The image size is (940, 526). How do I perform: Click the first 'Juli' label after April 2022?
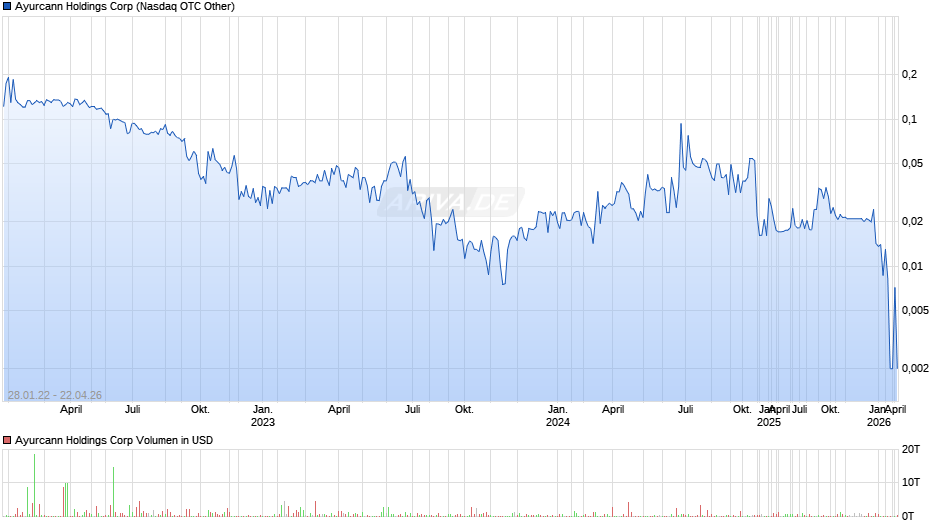coord(132,409)
